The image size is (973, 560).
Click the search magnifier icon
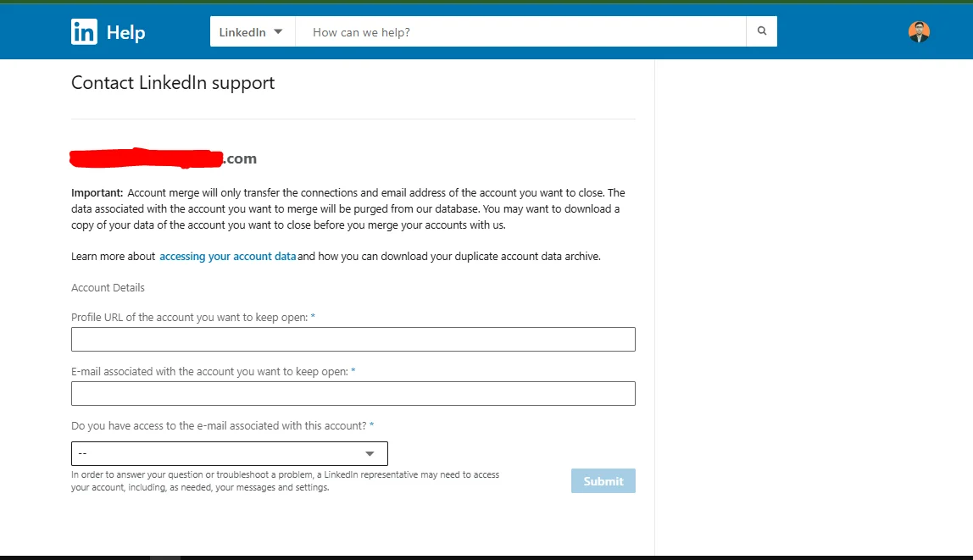761,31
